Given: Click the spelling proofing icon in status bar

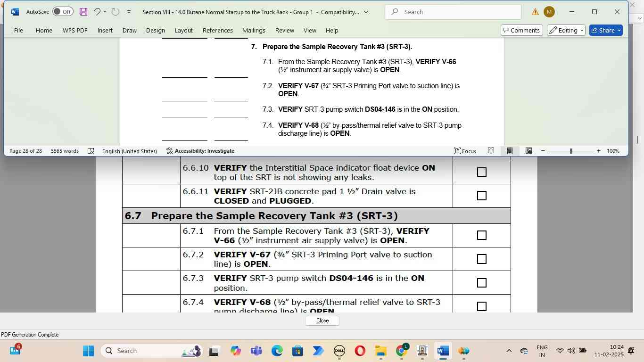Looking at the screenshot, I should click(91, 151).
